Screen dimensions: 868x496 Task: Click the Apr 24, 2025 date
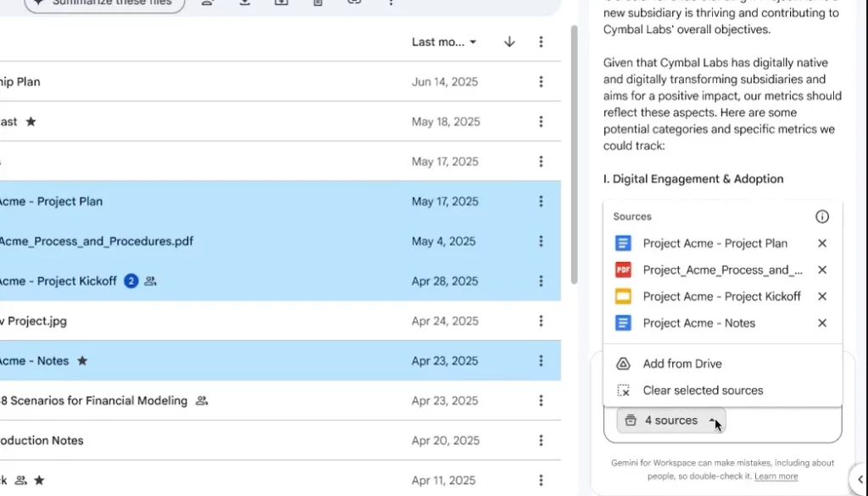[x=444, y=321]
